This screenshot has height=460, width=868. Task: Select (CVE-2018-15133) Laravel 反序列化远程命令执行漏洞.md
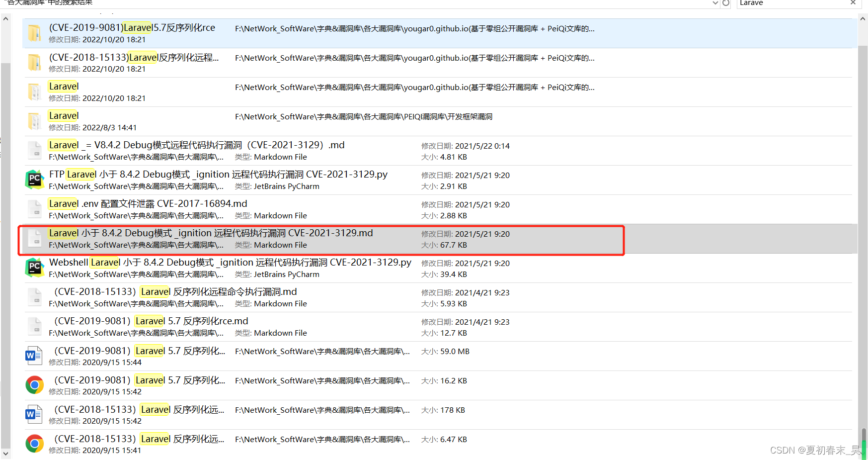[x=175, y=292]
